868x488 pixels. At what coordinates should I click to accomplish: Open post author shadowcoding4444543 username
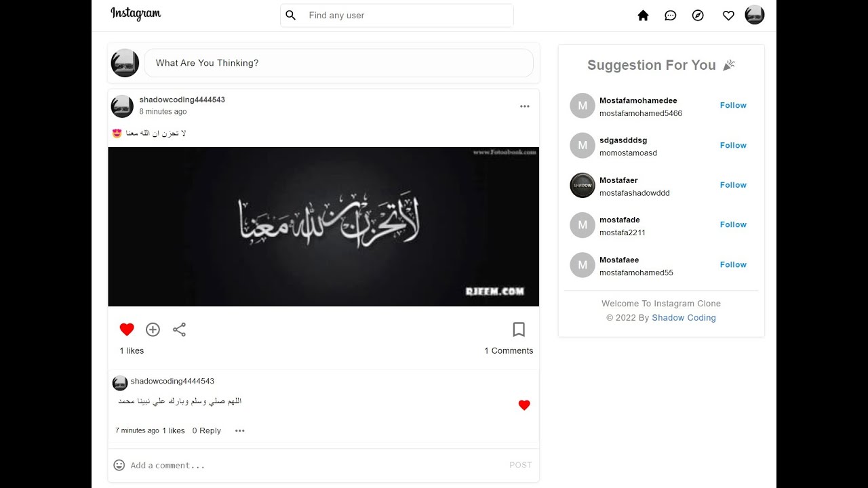[182, 100]
